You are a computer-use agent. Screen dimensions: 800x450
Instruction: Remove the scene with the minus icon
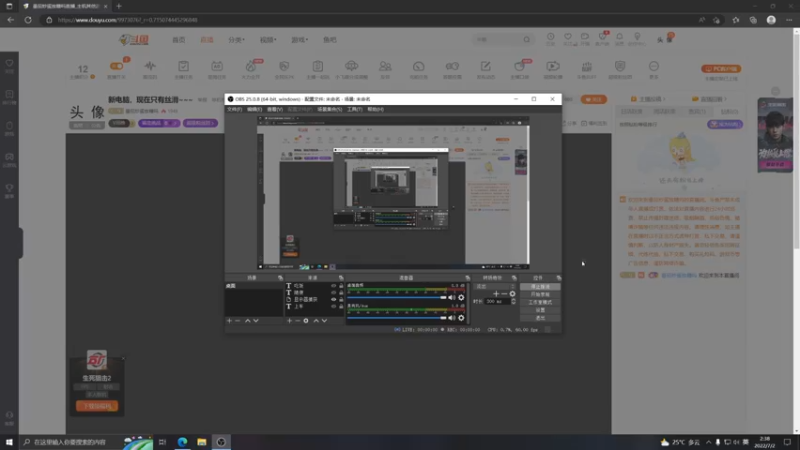pyautogui.click(x=237, y=321)
